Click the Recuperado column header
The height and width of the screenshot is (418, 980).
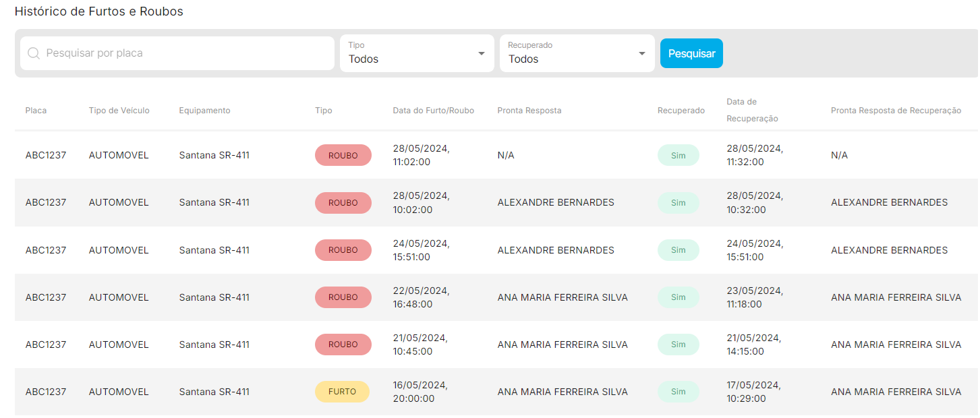681,111
